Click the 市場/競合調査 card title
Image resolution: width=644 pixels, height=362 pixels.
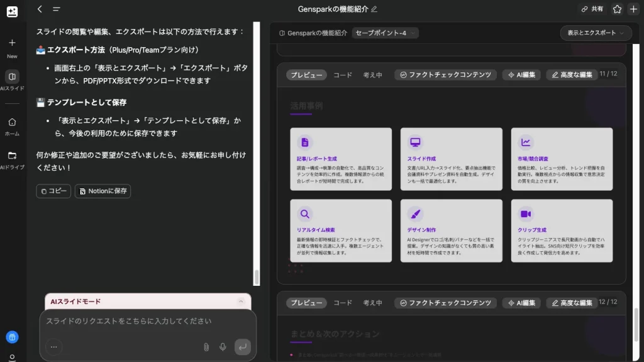[x=533, y=159]
